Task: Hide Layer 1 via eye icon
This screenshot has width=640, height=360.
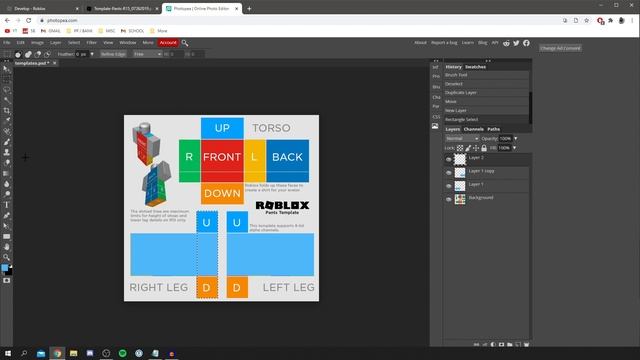Action: (449, 186)
